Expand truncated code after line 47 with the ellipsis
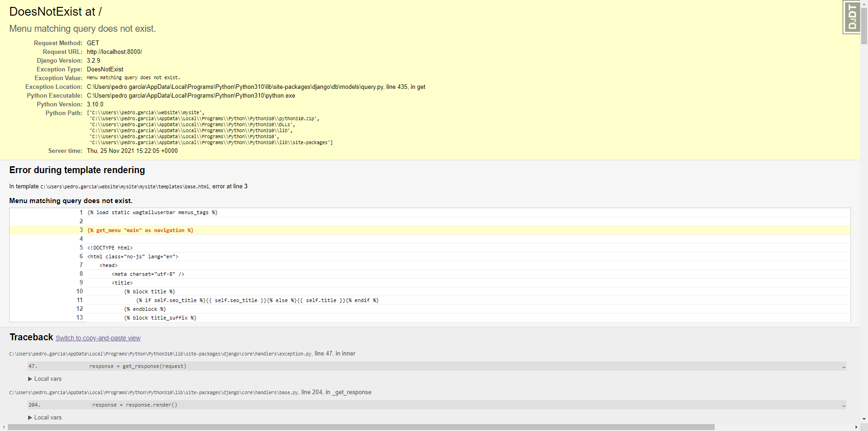This screenshot has width=868, height=431. coord(844,366)
